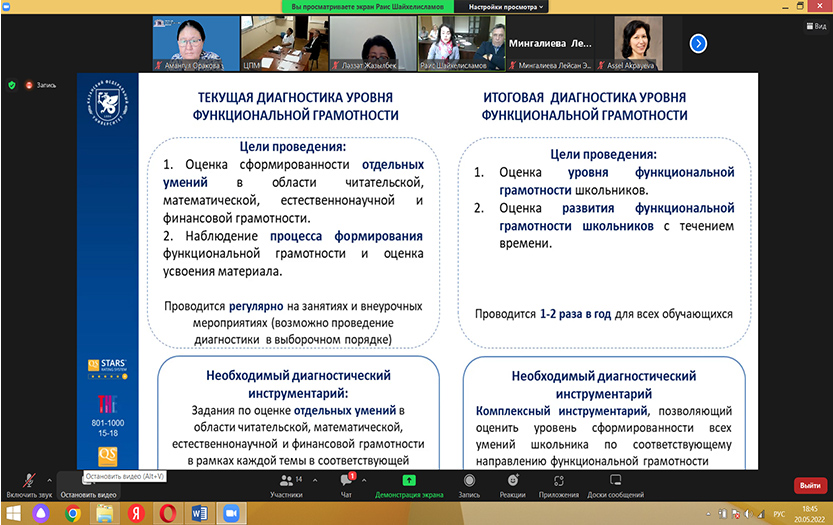Open the Участники participants panel

pyautogui.click(x=286, y=483)
